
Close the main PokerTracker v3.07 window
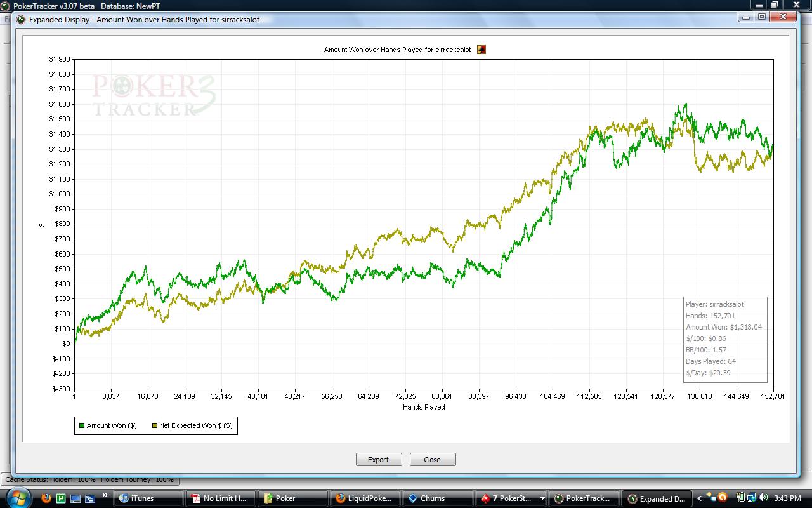796,4
